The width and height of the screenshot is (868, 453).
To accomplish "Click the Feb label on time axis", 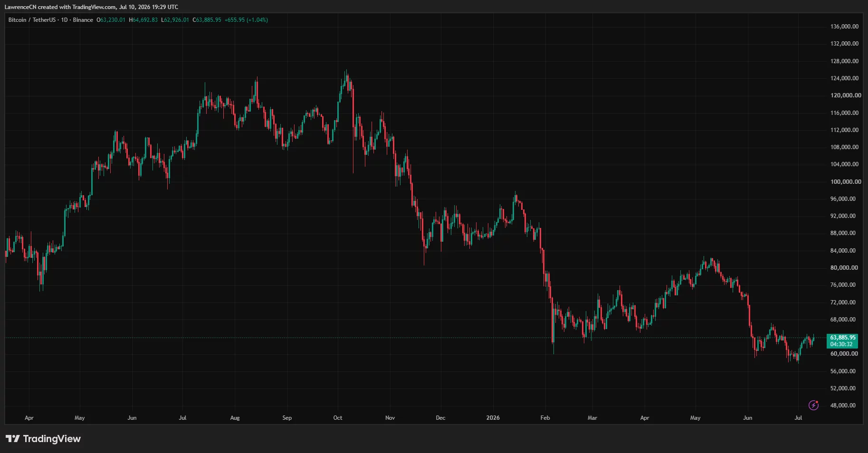I will [545, 418].
